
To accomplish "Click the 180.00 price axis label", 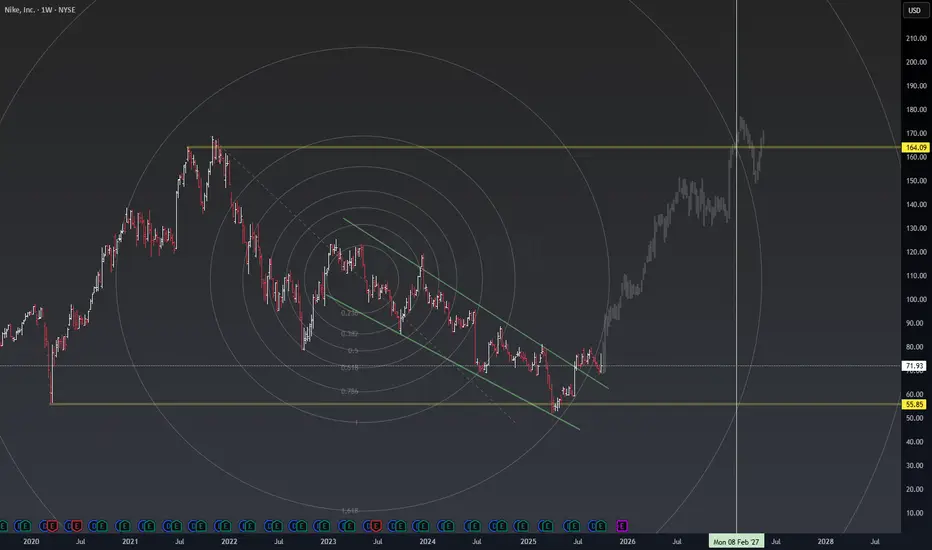I will 916,109.
